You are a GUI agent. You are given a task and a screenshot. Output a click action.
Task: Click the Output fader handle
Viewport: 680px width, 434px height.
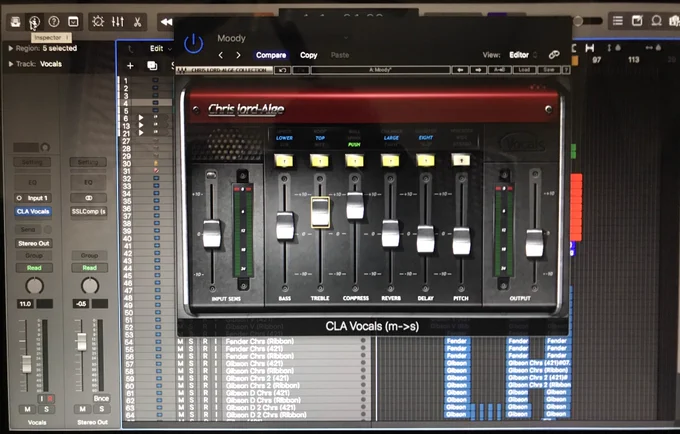[x=534, y=243]
